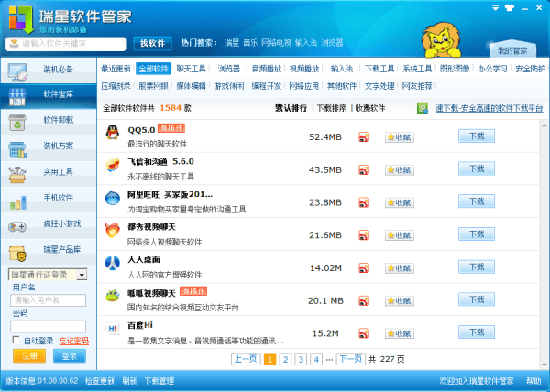Click the 用户名 input field
Viewport: 550px width, 392px height.
pyautogui.click(x=48, y=300)
